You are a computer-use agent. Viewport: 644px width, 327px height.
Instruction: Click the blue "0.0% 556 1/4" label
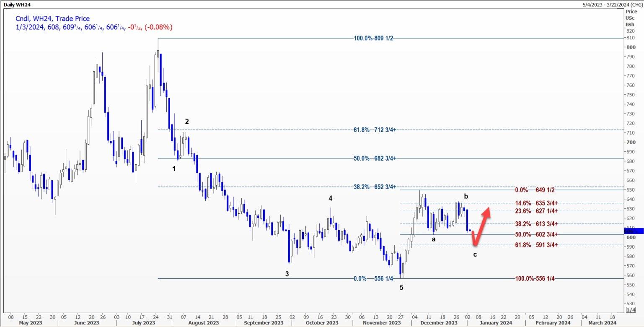373,278
